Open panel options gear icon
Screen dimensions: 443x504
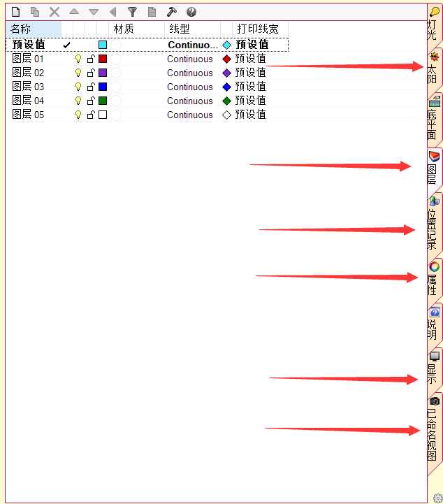tap(437, 498)
